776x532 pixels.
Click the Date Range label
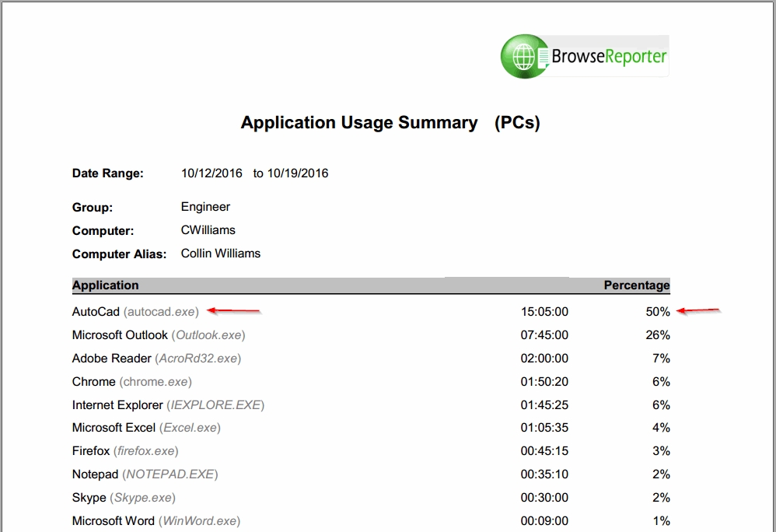point(108,173)
